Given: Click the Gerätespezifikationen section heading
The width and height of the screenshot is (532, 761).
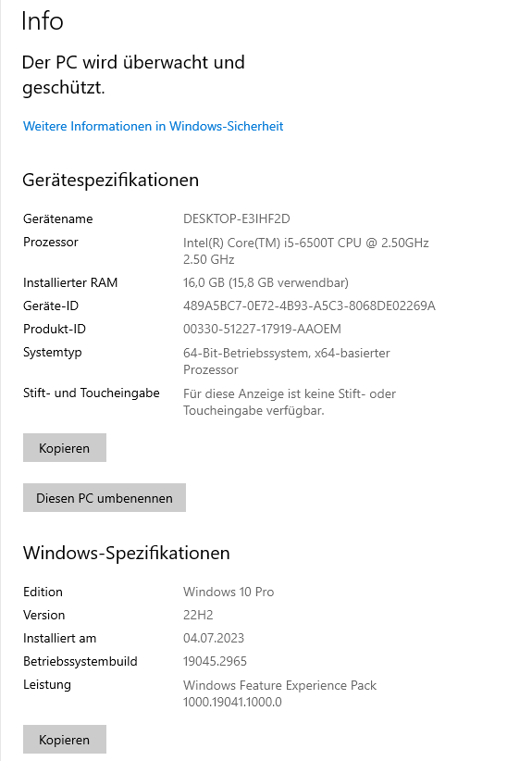Looking at the screenshot, I should click(x=111, y=180).
